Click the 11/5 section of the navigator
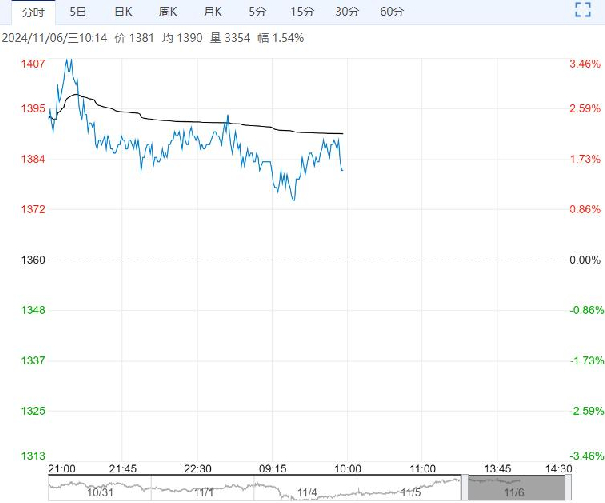Screen dimensions: 605x503 click(x=411, y=489)
